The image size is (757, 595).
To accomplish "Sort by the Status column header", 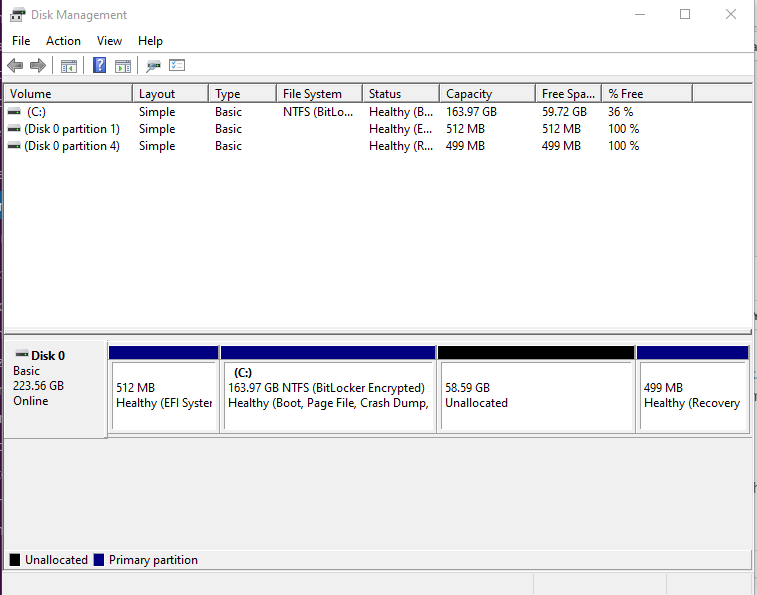I will [401, 94].
